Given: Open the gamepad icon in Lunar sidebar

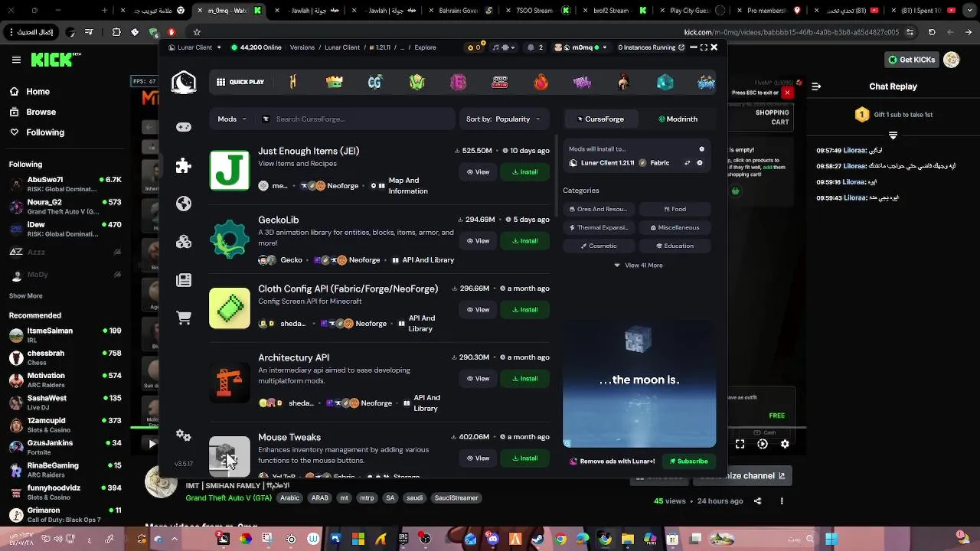Looking at the screenshot, I should click(x=184, y=127).
